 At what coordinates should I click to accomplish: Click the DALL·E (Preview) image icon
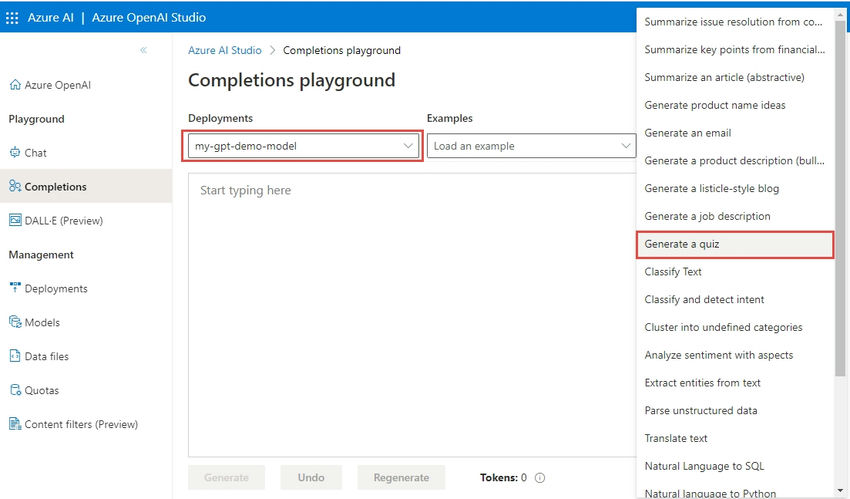(15, 220)
